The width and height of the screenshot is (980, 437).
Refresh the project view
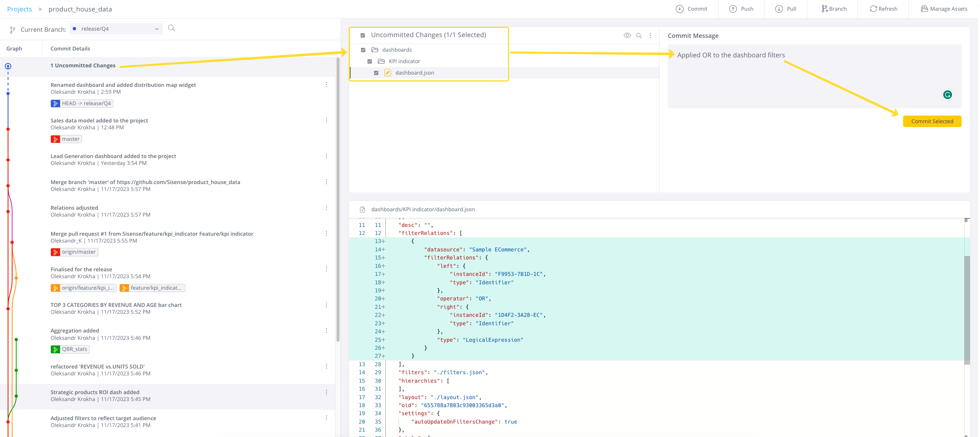tap(884, 9)
